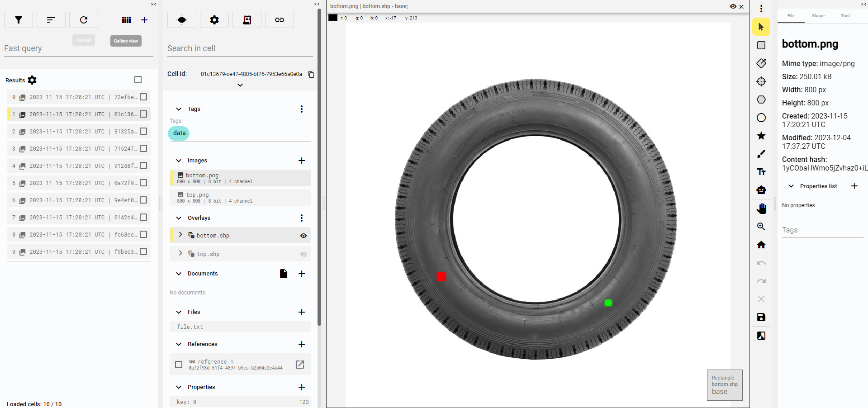Copy the Cell Id to clipboard
The width and height of the screenshot is (868, 408).
click(x=311, y=75)
